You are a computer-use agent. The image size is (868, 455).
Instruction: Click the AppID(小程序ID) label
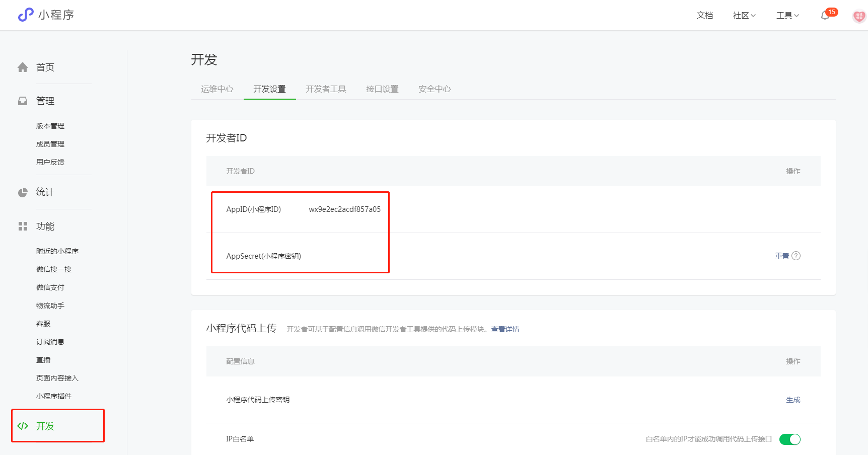point(254,209)
